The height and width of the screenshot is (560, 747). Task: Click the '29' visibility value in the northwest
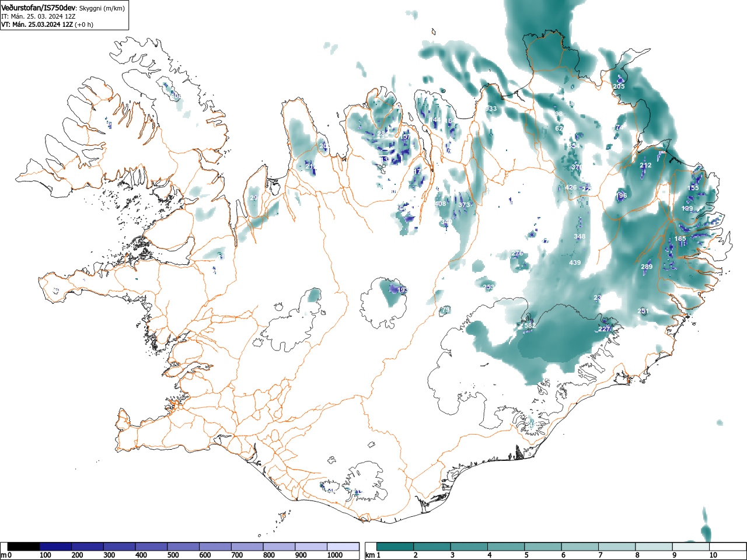[x=253, y=198]
